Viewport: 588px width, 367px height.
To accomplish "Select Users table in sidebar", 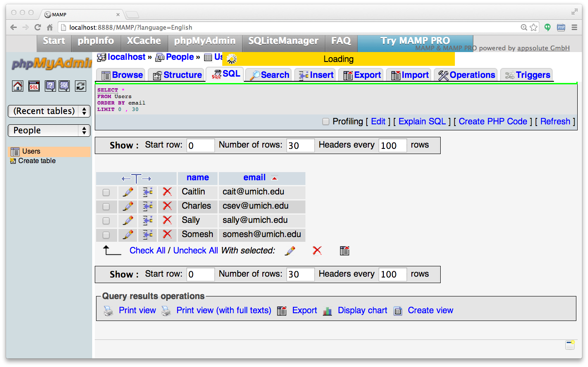I will (x=31, y=151).
